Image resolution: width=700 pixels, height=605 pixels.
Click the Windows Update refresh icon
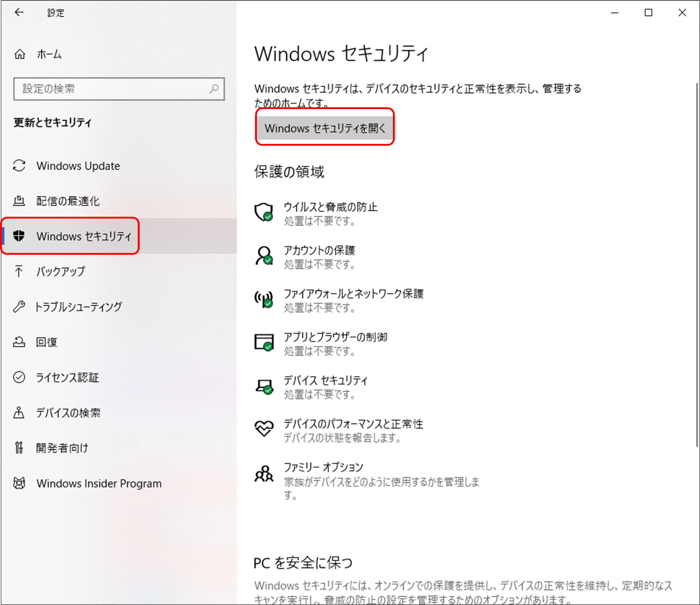pyautogui.click(x=19, y=166)
